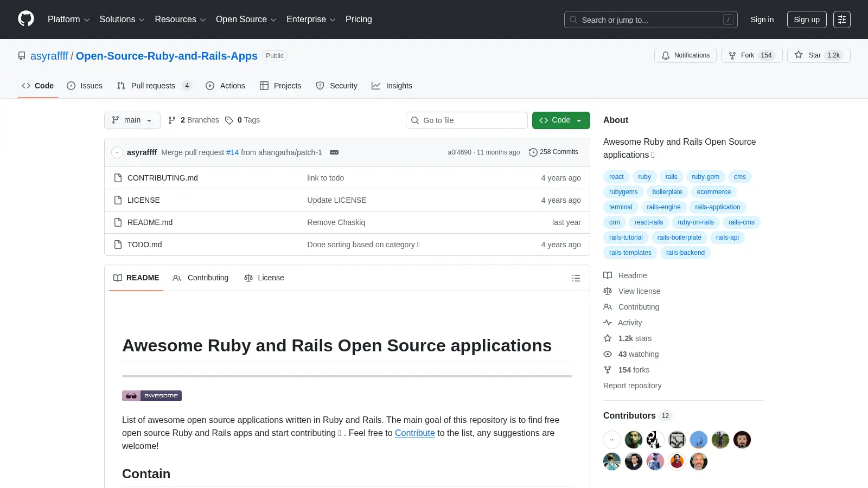The image size is (868, 488).
Task: View 154 forks link
Action: (627, 370)
